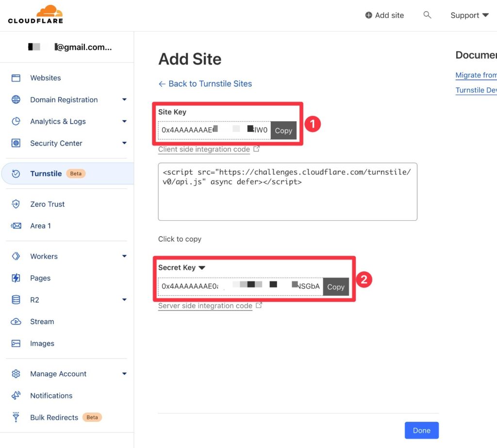Copy the Site Key
This screenshot has width=497, height=448.
283,130
